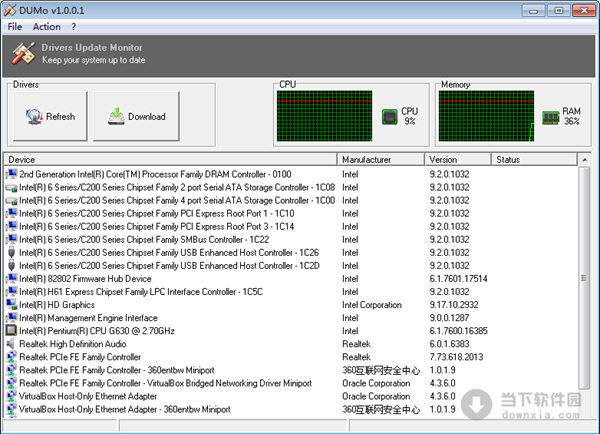Click version 9.0.0.1287 cell
This screenshot has height=434, width=600.
[449, 318]
